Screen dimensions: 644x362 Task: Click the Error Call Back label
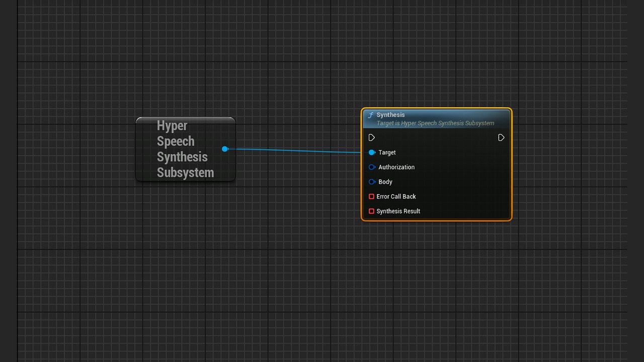coord(396,197)
